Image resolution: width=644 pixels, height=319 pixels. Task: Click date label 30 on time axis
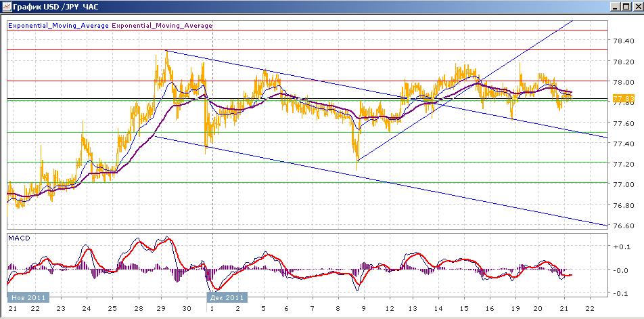coord(187,309)
